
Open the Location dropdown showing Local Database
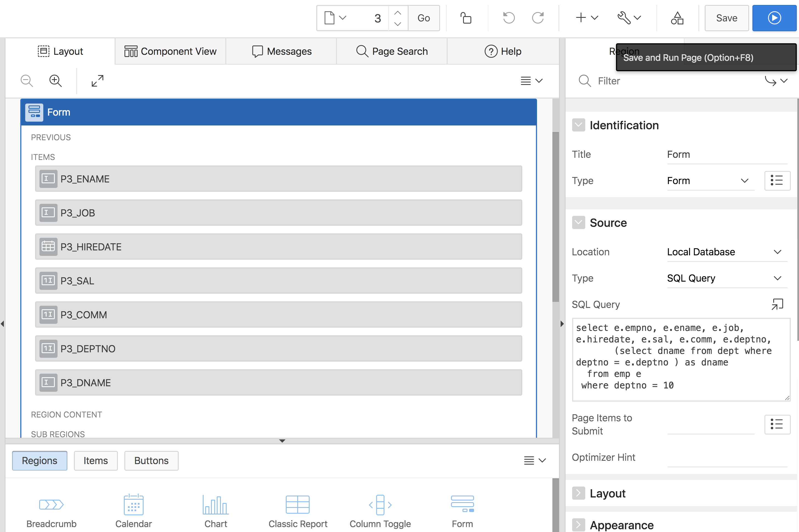[x=727, y=252]
